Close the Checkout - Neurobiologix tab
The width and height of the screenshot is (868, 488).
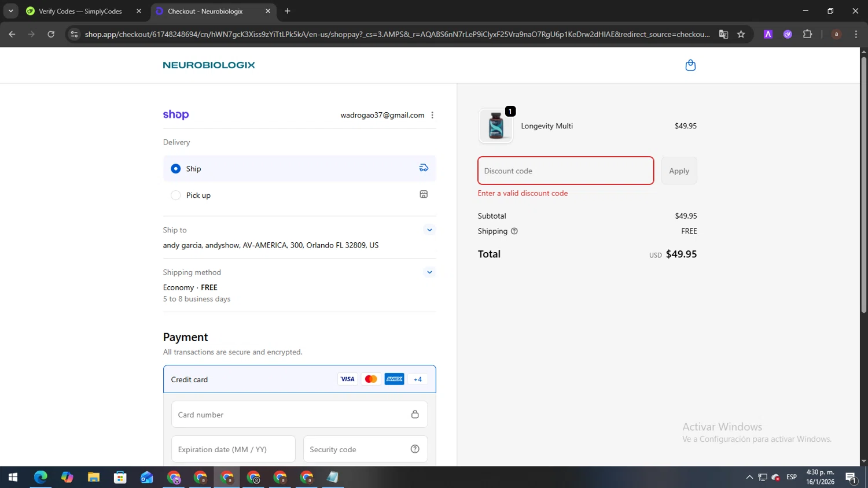click(x=268, y=11)
